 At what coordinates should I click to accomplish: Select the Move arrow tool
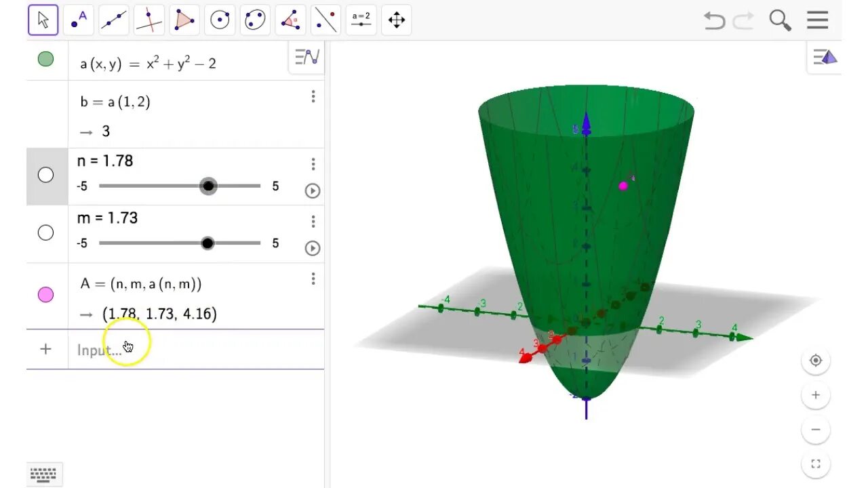[43, 20]
